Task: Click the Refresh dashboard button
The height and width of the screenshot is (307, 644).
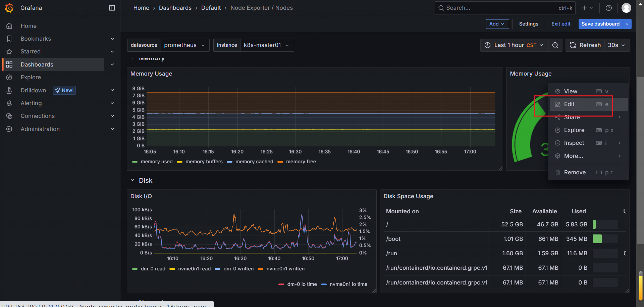Action: pos(585,45)
